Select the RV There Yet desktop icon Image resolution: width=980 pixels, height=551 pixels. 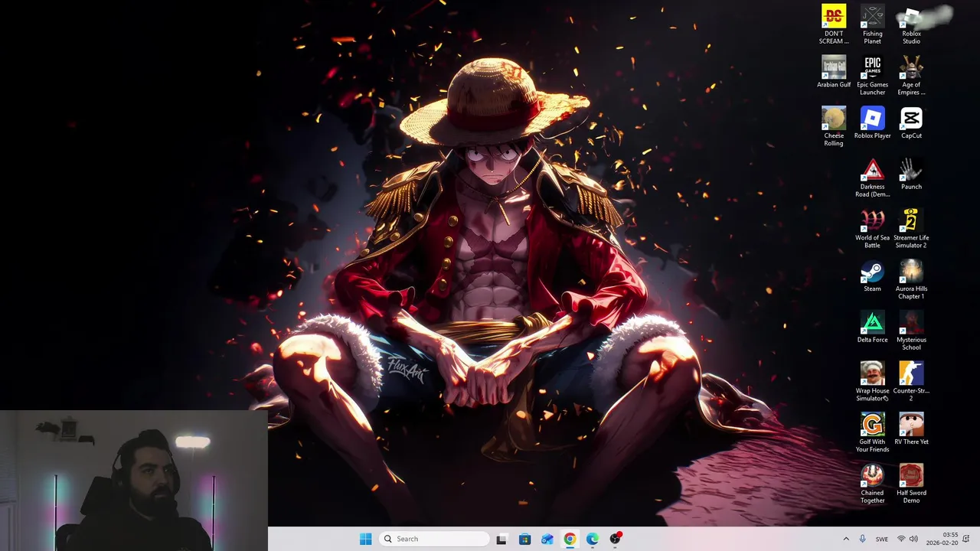pos(911,429)
